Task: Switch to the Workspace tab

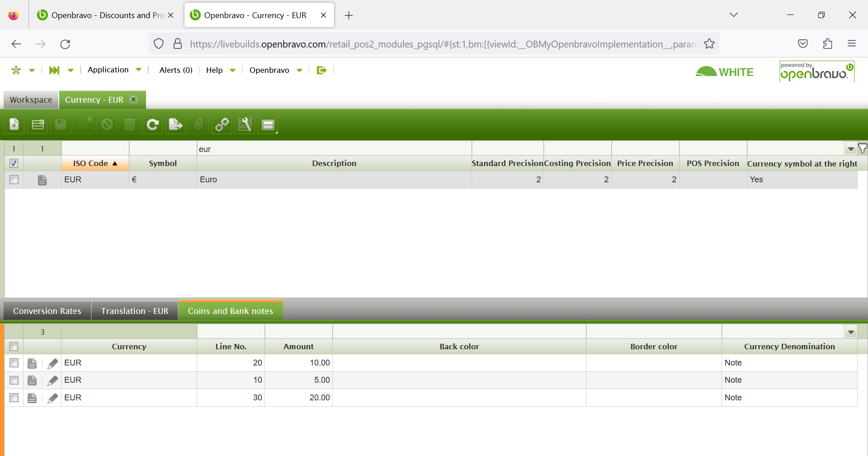Action: point(31,100)
